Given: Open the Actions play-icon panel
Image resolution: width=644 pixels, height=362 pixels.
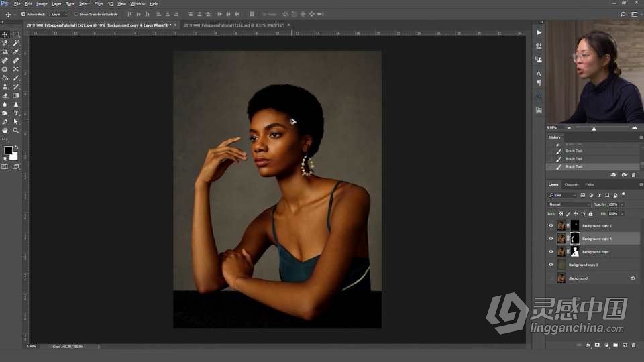Looking at the screenshot, I should pyautogui.click(x=539, y=32).
